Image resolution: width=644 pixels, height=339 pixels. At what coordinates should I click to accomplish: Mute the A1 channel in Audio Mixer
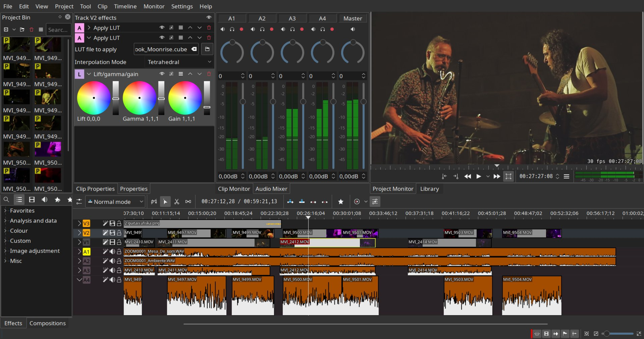click(x=223, y=29)
